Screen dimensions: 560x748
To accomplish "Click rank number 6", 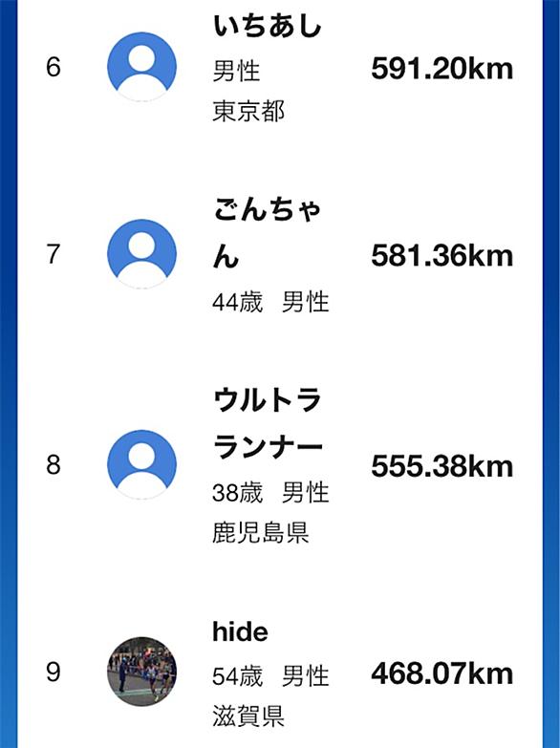I will 54,67.
